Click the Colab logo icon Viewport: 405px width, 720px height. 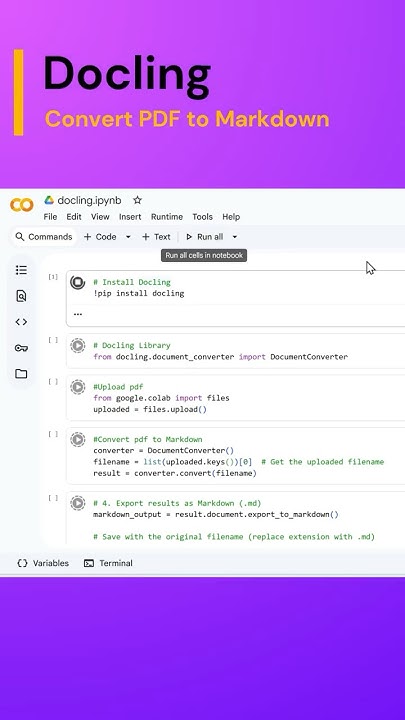coord(22,205)
